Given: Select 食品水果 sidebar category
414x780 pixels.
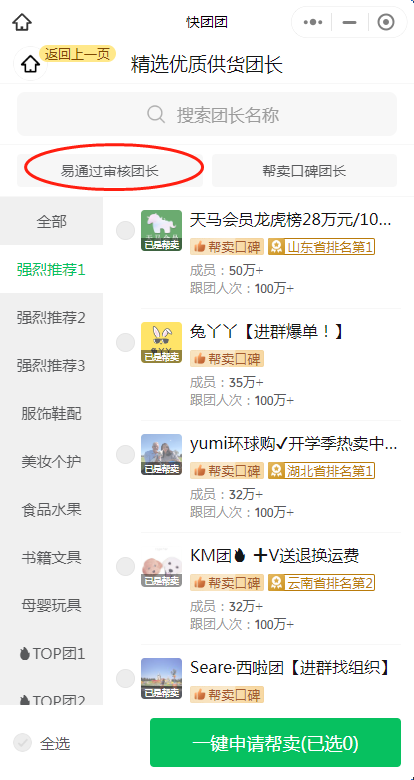Looking at the screenshot, I should point(51,509).
